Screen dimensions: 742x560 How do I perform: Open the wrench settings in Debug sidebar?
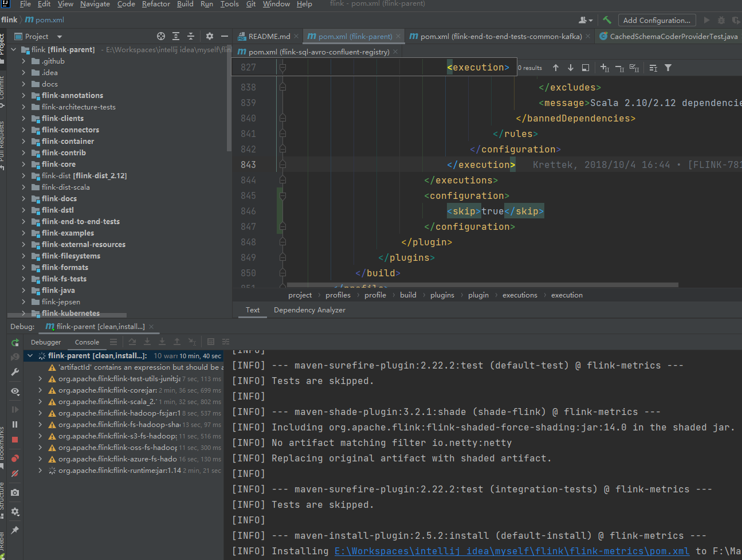[15, 372]
